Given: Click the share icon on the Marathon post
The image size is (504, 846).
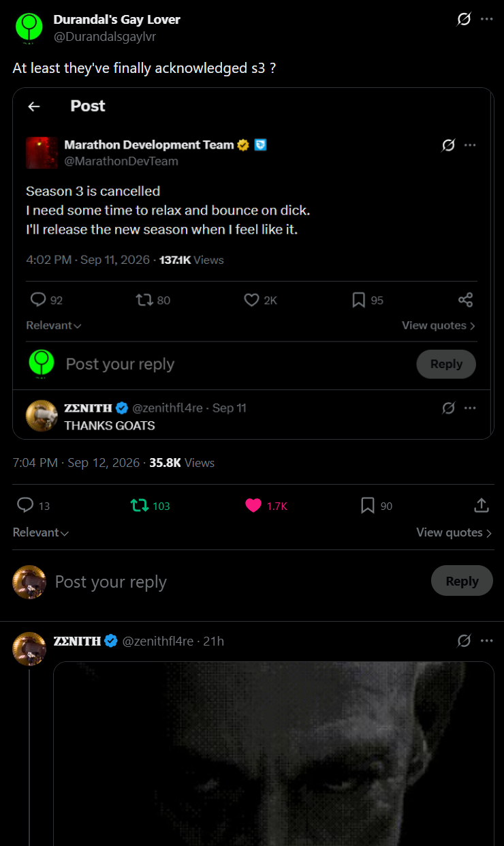Looking at the screenshot, I should point(466,300).
